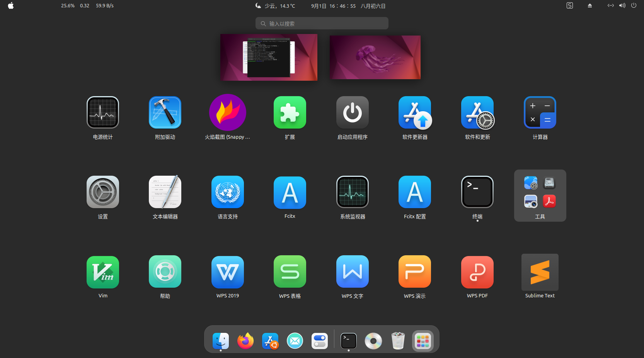This screenshot has height=358, width=644.
Task: Open 系统监视器 system monitor
Action: coord(353,192)
